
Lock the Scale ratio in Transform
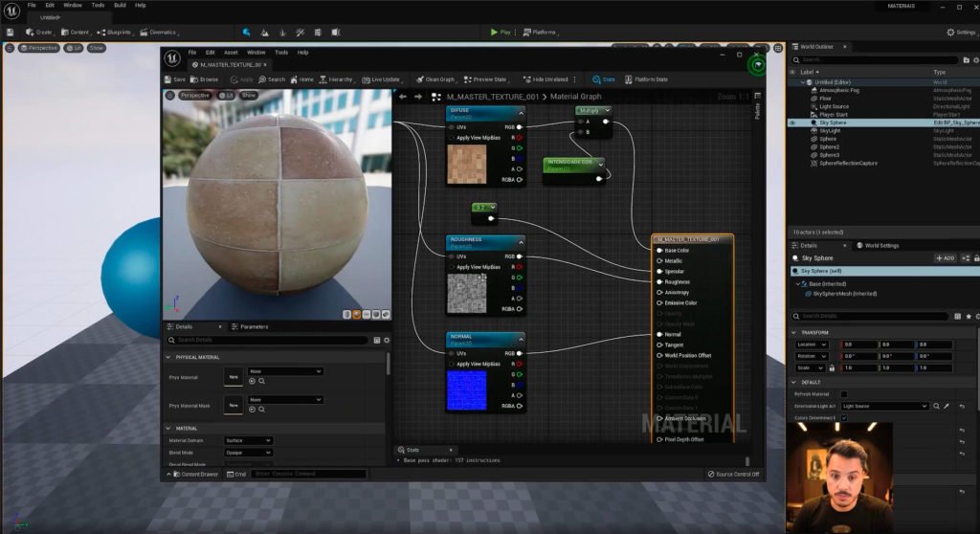(832, 367)
